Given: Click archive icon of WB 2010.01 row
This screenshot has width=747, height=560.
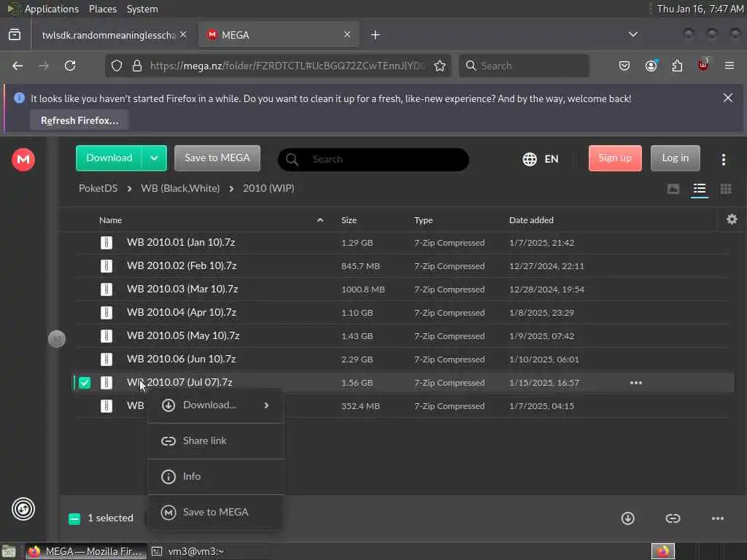Looking at the screenshot, I should tap(107, 242).
